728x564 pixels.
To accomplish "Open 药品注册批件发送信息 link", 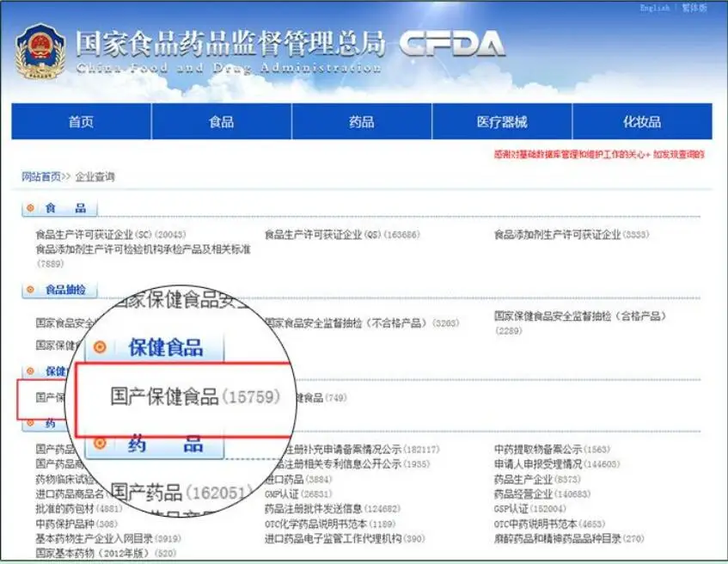I will 333,509.
